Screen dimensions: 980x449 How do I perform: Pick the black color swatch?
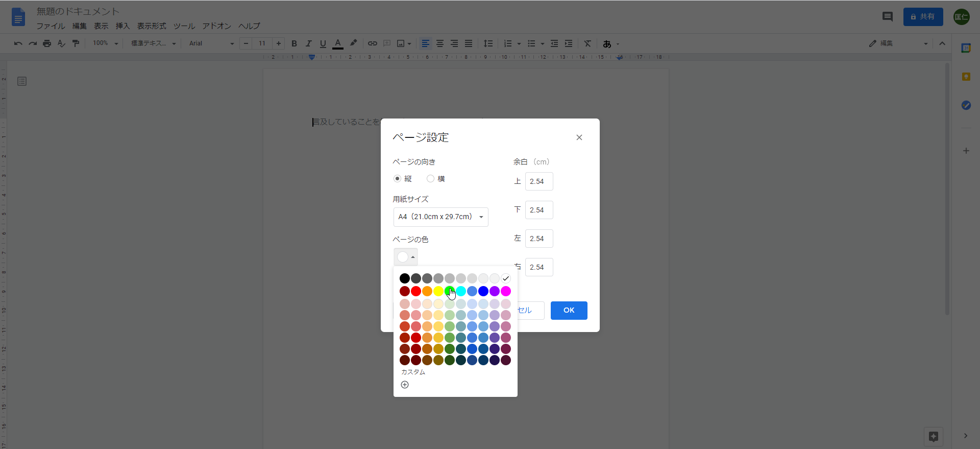[405, 278]
